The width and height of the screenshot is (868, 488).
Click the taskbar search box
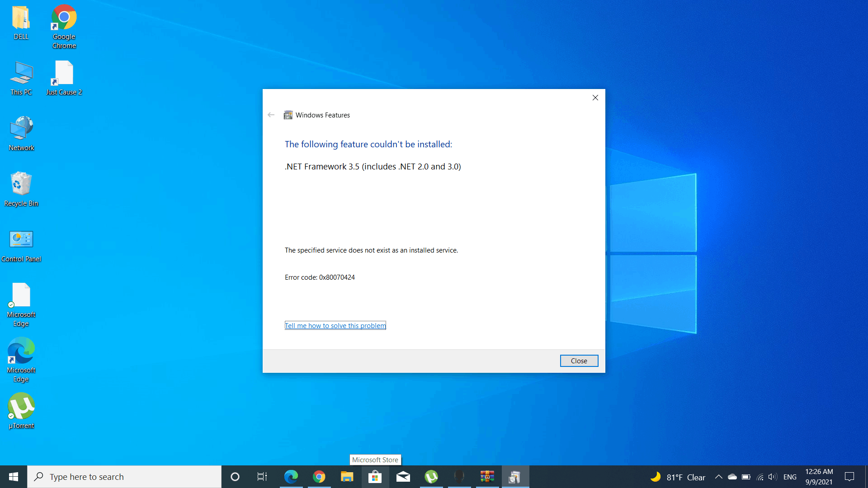click(124, 477)
